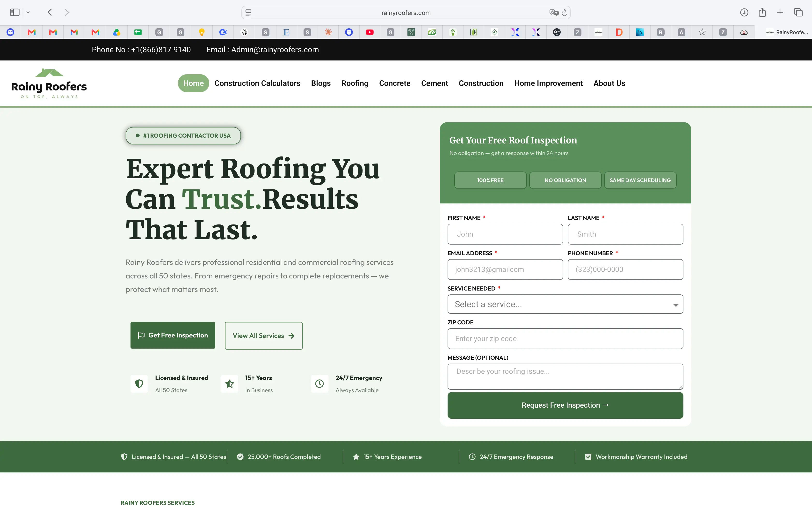The width and height of the screenshot is (812, 508).
Task: Focus the Email Address field
Action: coord(505,269)
